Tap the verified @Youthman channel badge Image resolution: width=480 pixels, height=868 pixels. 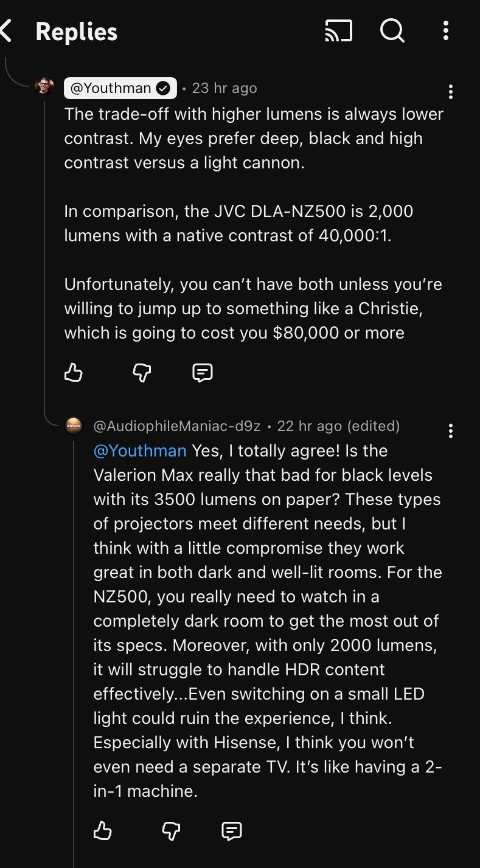click(120, 88)
